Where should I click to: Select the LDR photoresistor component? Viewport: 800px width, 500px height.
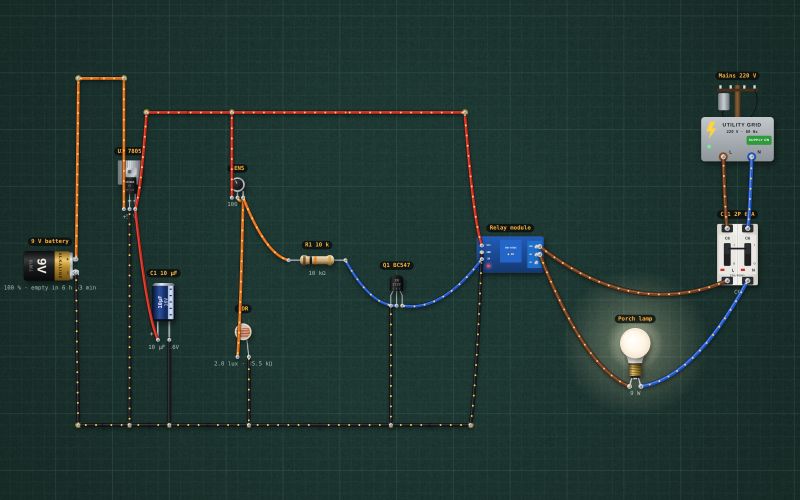click(243, 332)
